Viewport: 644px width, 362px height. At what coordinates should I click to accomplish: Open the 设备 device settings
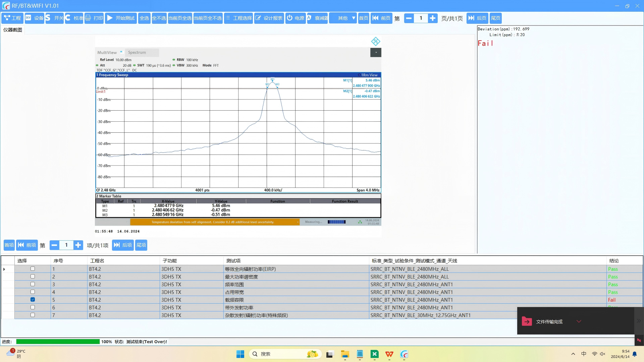35,18
